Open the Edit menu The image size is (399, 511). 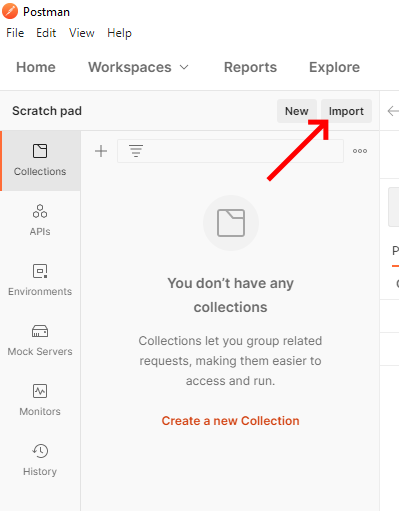pyautogui.click(x=46, y=33)
